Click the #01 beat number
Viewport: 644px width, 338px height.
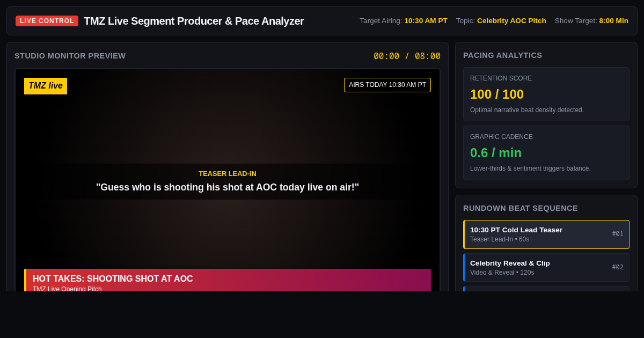[x=618, y=234]
